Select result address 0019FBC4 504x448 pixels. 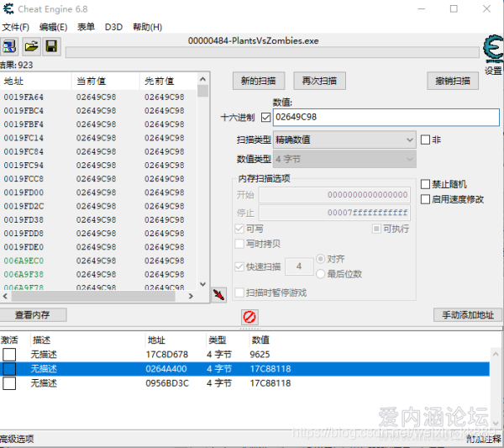coord(24,111)
